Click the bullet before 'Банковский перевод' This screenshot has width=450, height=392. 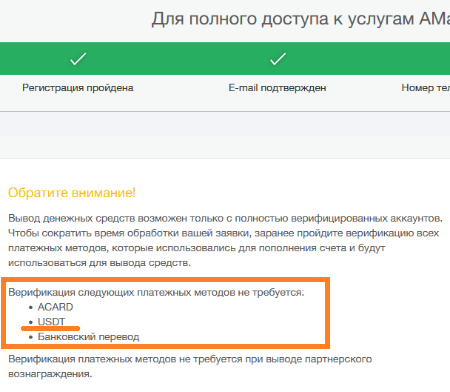(x=31, y=337)
